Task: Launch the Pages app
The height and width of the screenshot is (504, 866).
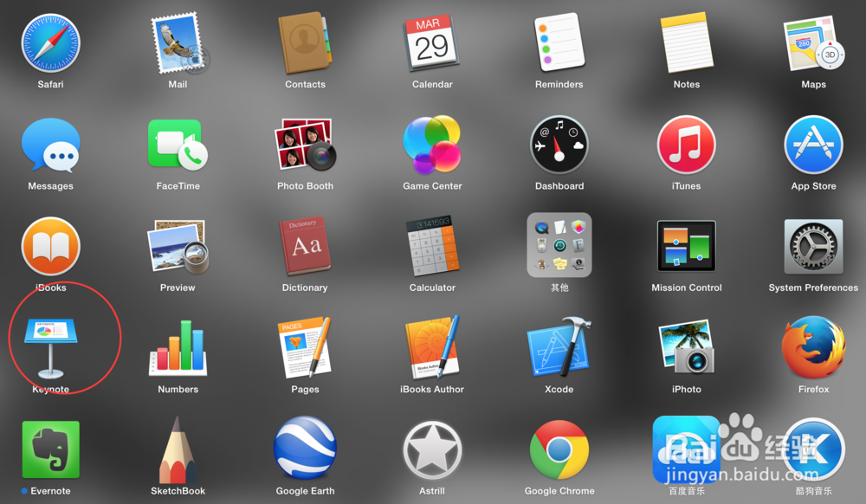Action: pos(305,348)
